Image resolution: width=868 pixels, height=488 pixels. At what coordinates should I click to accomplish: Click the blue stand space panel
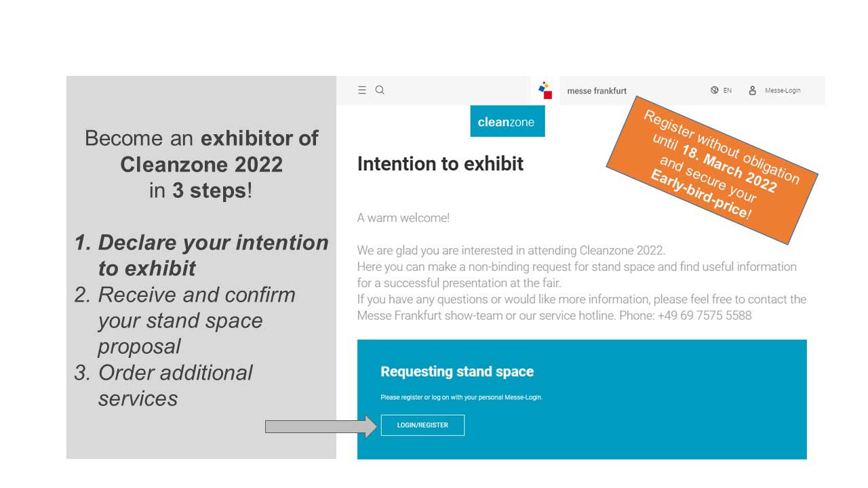click(x=582, y=399)
